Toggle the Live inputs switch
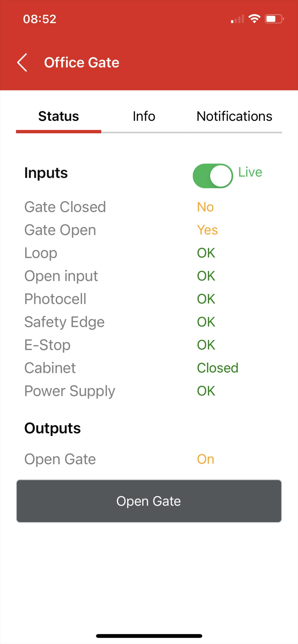The width and height of the screenshot is (298, 644). (213, 176)
